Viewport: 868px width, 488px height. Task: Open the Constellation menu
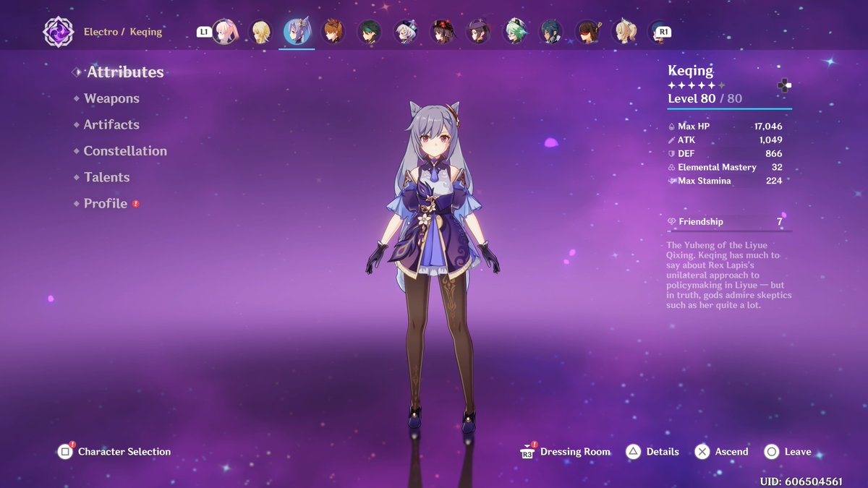click(125, 151)
